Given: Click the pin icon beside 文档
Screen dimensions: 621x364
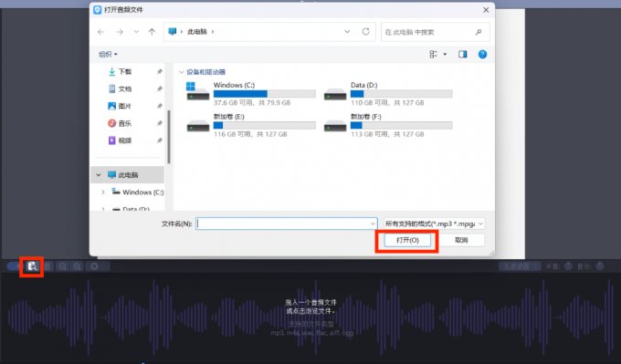Looking at the screenshot, I should pos(159,89).
